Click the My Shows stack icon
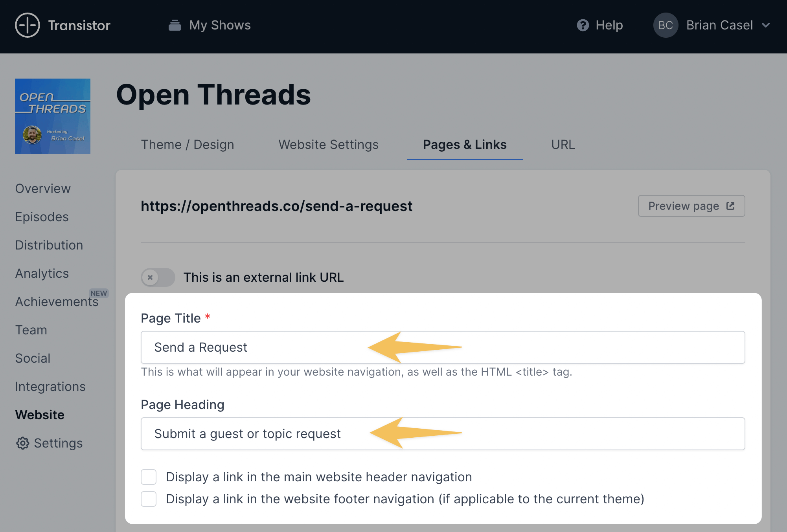This screenshot has width=787, height=532. pos(175,25)
